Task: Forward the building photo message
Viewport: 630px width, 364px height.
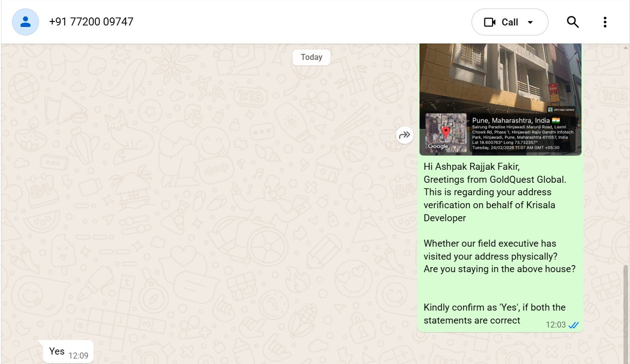Action: (x=404, y=135)
